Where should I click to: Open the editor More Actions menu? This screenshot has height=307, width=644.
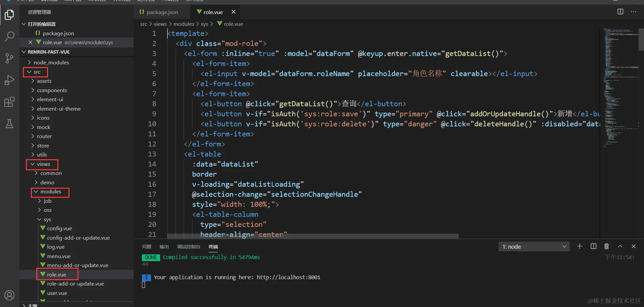(634, 12)
